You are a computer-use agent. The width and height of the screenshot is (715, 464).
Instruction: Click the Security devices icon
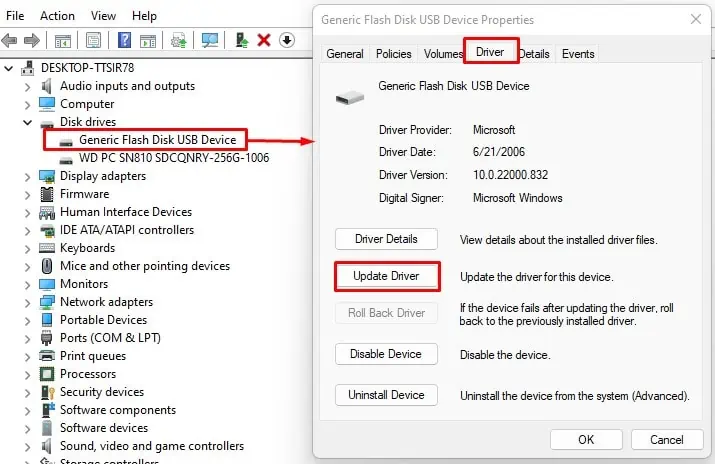(x=47, y=392)
